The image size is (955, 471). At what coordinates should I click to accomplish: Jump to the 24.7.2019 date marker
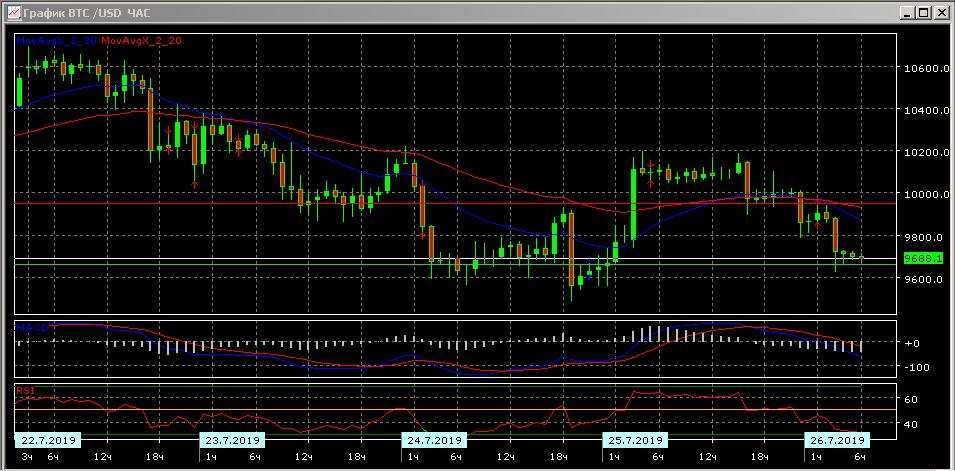pos(433,440)
